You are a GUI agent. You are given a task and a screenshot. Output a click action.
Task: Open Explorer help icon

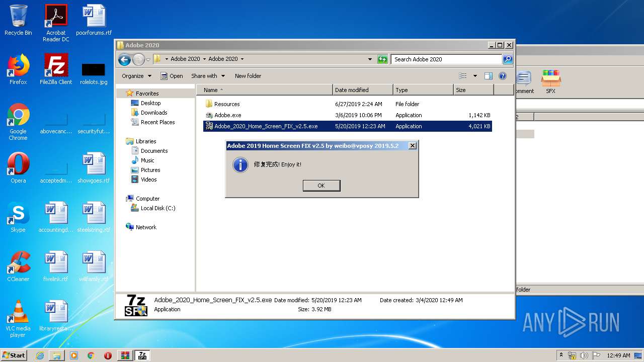(502, 76)
